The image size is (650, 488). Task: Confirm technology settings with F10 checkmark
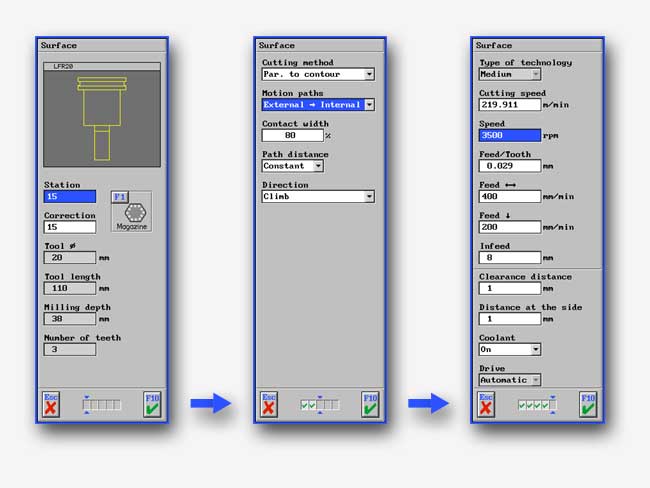point(587,403)
